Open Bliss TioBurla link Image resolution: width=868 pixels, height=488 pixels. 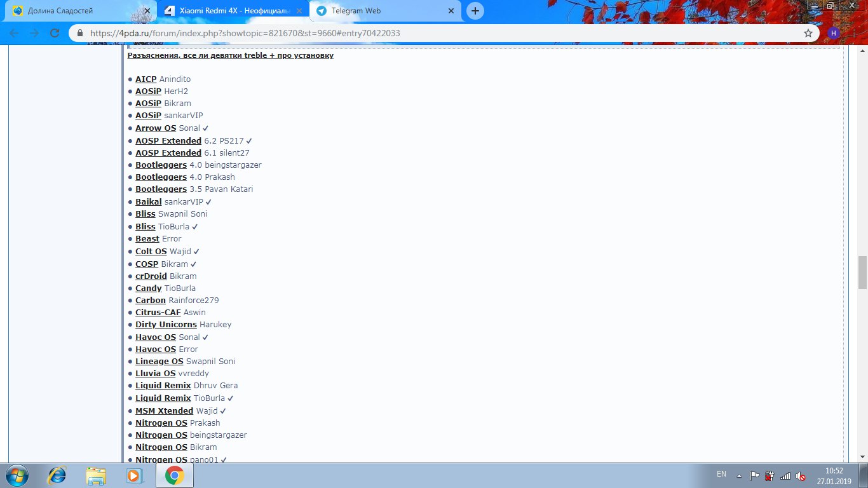[145, 226]
